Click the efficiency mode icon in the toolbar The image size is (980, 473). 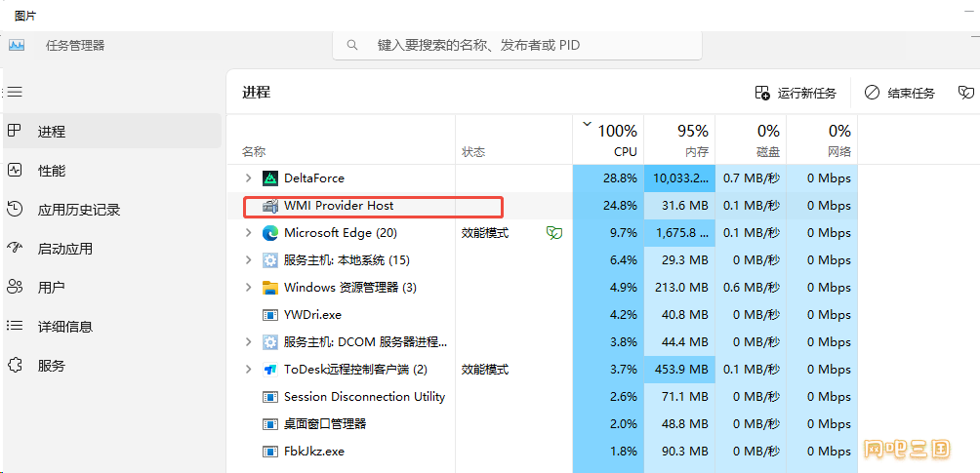[x=965, y=93]
